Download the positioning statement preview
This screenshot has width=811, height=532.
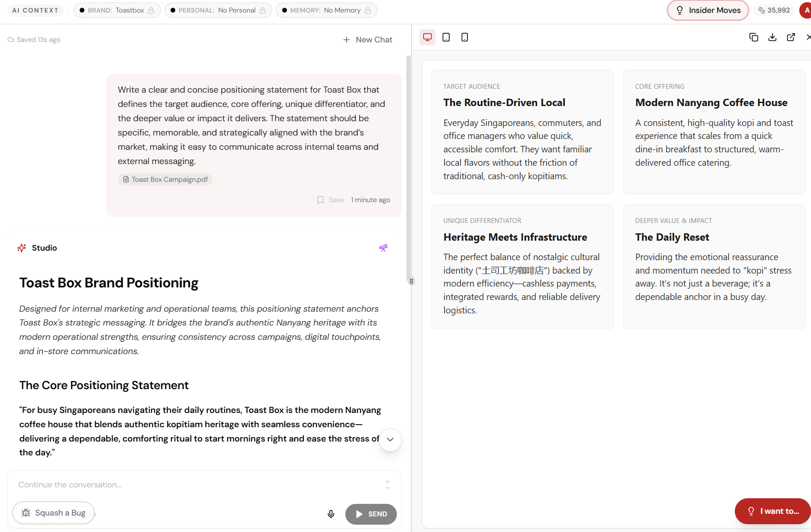[772, 37]
